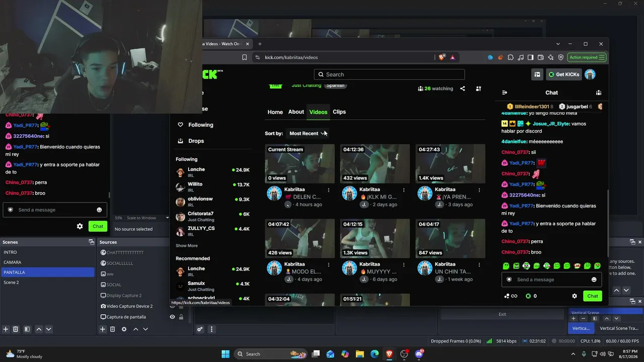644x362 pixels.
Task: Open browser tab search chevron
Action: 558,44
